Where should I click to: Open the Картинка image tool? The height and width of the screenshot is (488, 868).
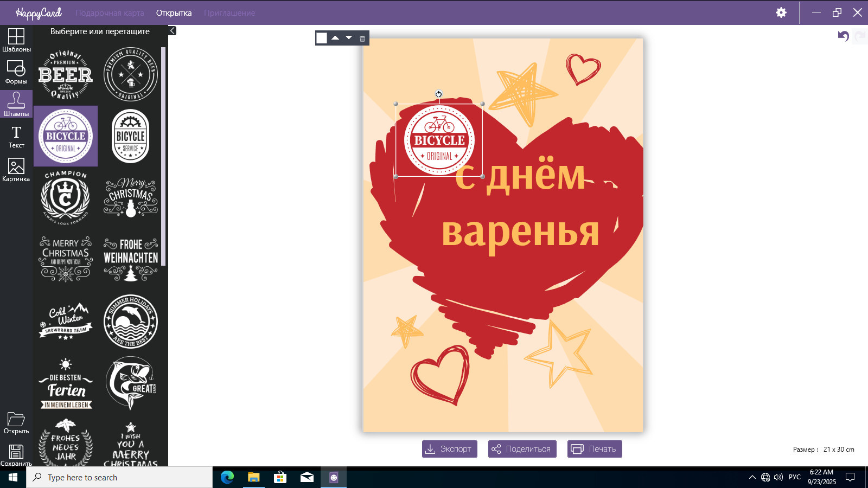tap(16, 169)
